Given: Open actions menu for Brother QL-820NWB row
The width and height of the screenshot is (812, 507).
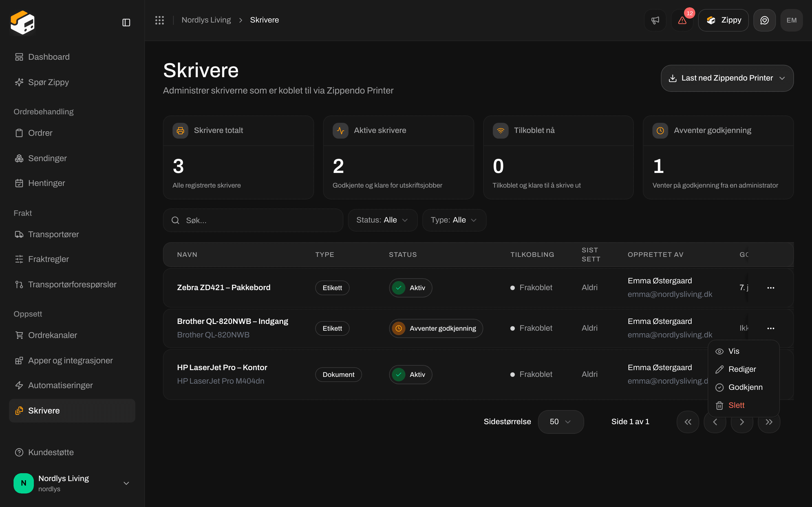Looking at the screenshot, I should click(x=771, y=328).
